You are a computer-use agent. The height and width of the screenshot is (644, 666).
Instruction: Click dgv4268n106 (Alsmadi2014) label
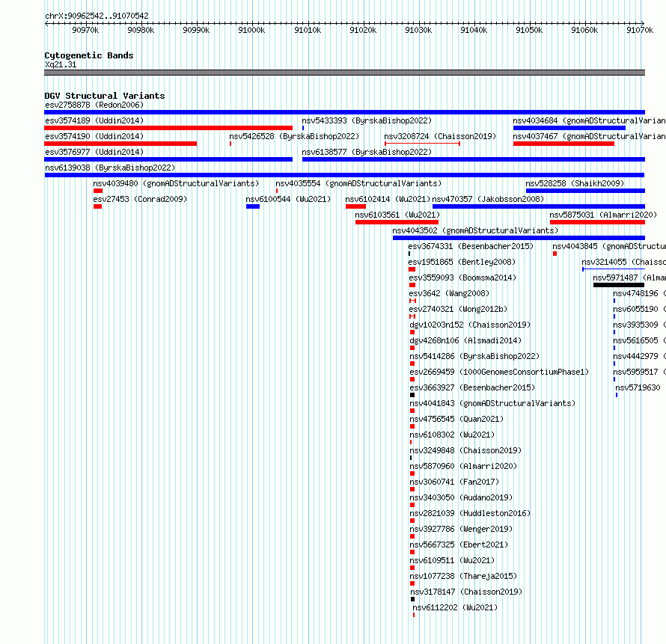tap(465, 340)
